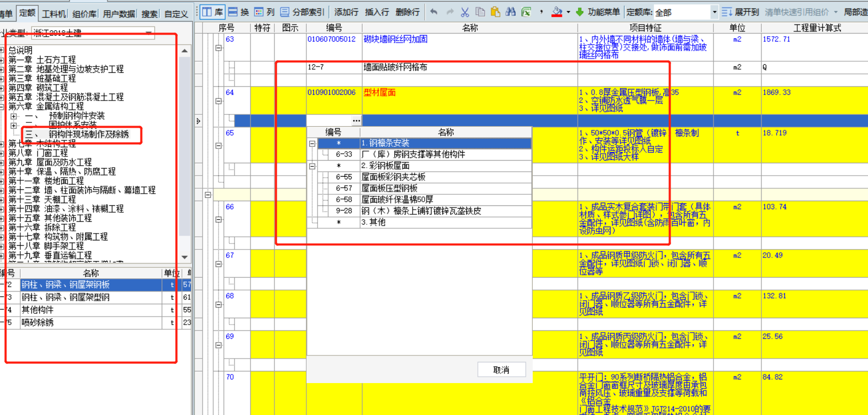Click the 删除行 delete row button
The width and height of the screenshot is (868, 415).
[x=408, y=12]
